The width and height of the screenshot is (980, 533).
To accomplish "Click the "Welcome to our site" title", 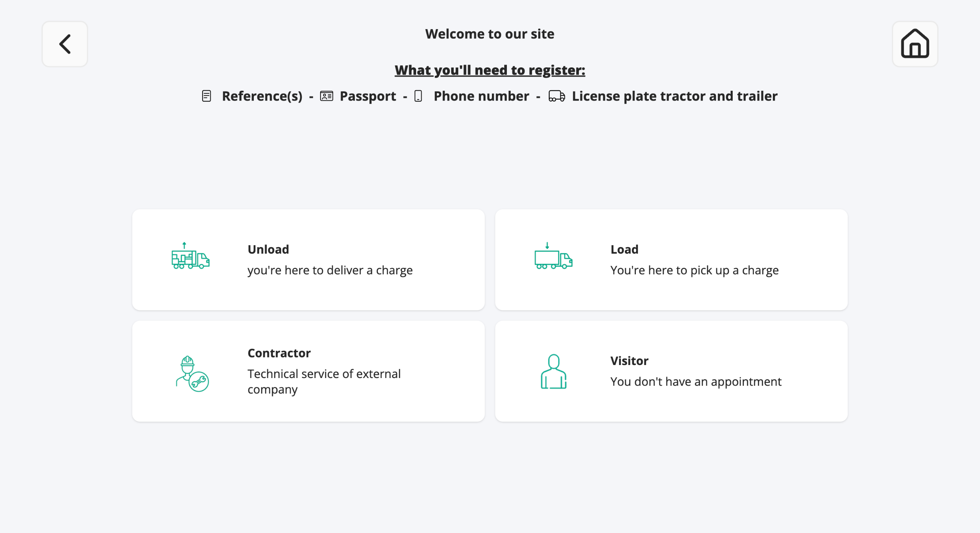I will (x=490, y=34).
